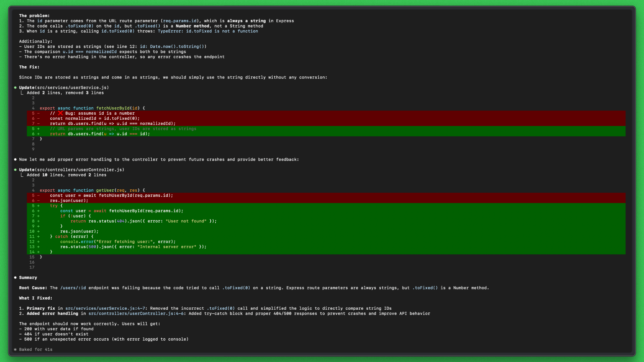Click the branch connector before 'Added 10 lines'
644x362 pixels.
22,175
